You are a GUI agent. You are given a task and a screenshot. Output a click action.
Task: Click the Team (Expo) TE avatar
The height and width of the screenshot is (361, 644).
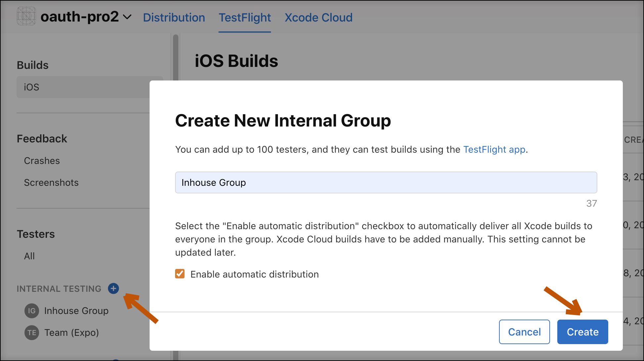point(31,333)
